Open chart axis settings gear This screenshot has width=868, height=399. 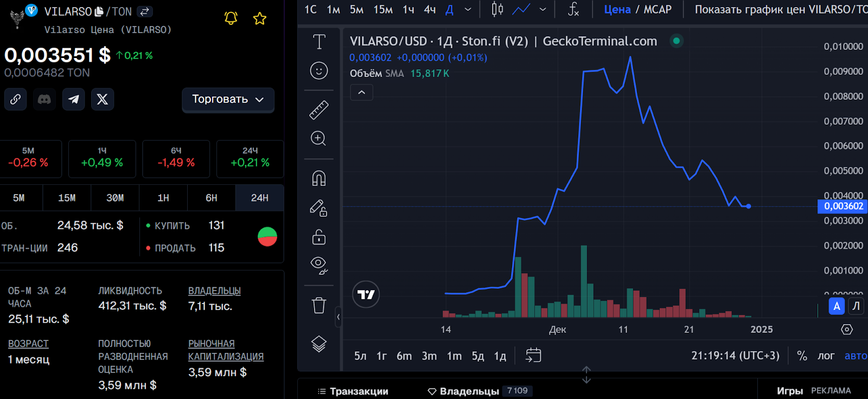[847, 330]
